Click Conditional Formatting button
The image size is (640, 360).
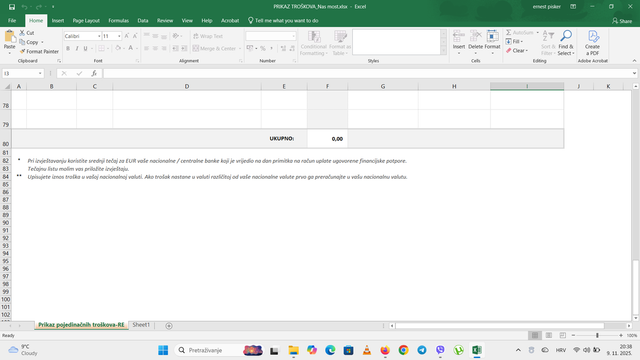pos(313,43)
